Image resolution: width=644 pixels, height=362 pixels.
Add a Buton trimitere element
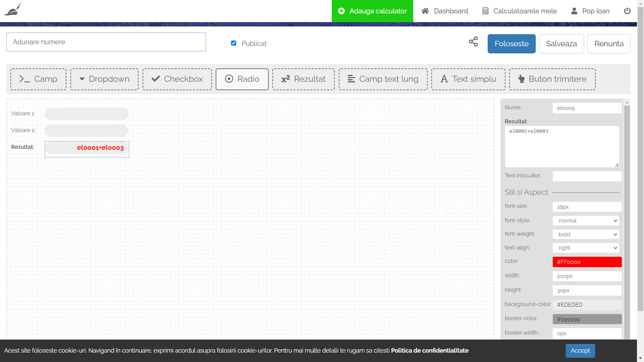click(552, 79)
